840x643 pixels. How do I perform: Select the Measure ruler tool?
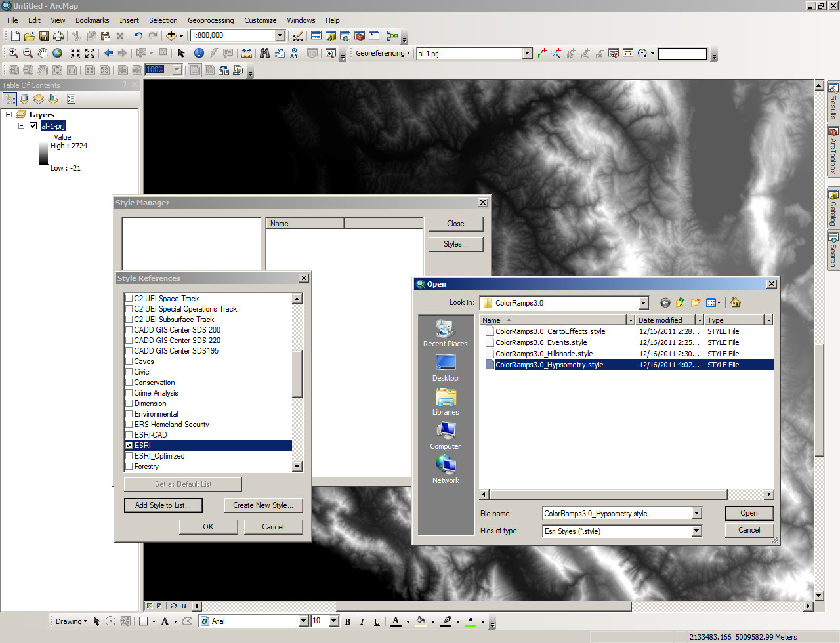[247, 53]
